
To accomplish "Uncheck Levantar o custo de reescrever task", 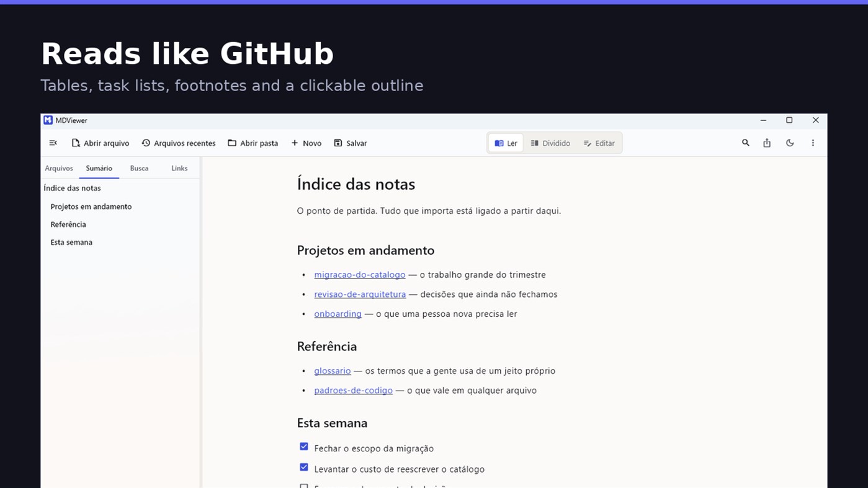I will [304, 468].
